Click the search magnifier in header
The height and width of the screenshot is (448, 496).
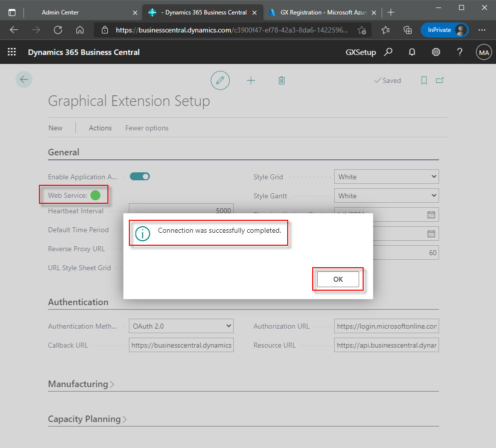point(388,52)
